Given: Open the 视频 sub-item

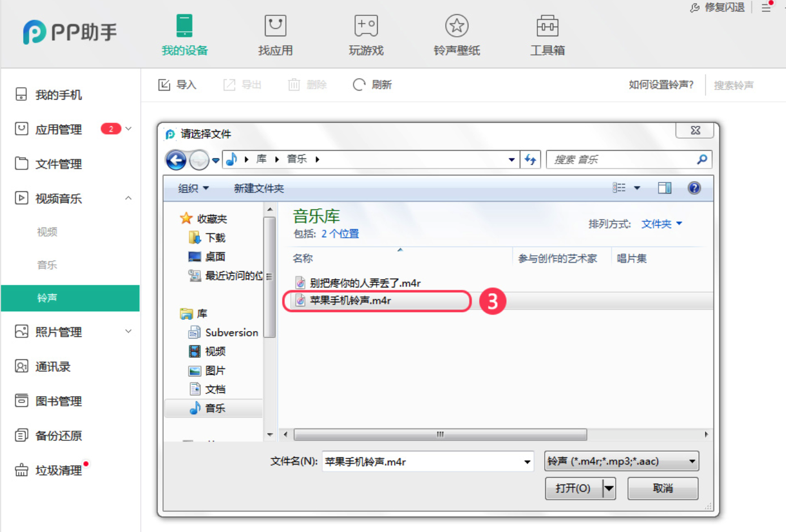Looking at the screenshot, I should [47, 231].
